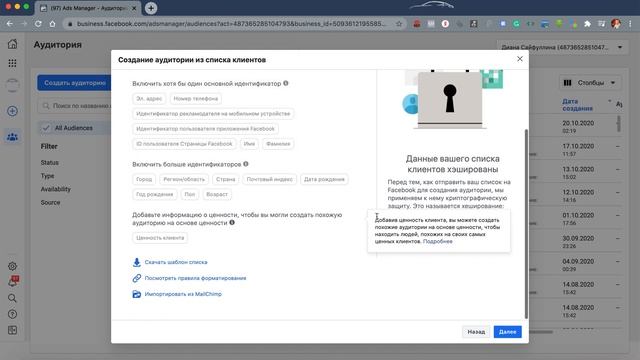This screenshot has width=640, height=360.
Task: Expand the Status filter
Action: (49, 162)
